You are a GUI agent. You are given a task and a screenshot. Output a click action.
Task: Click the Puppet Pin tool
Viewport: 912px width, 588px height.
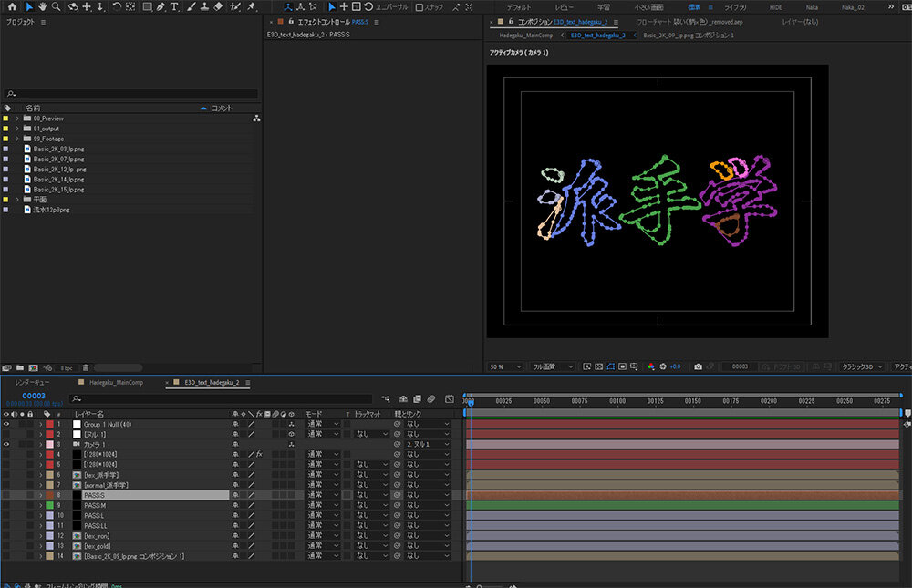(251, 6)
